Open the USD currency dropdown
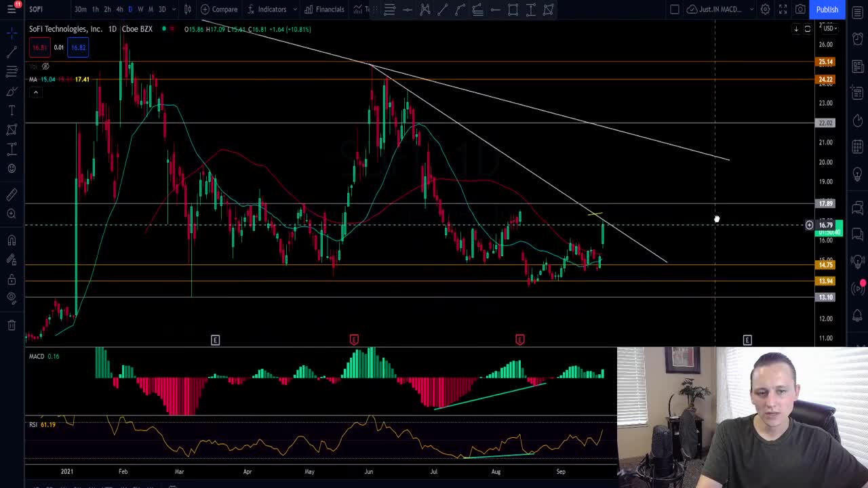The image size is (868, 488). [x=829, y=28]
